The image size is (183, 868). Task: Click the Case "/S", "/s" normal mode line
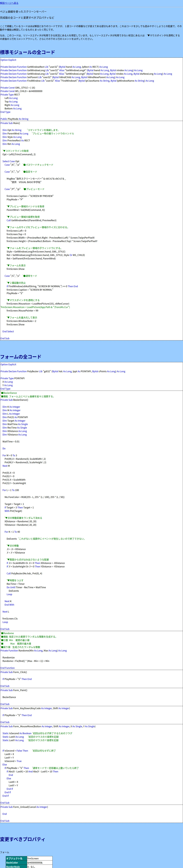21,276
